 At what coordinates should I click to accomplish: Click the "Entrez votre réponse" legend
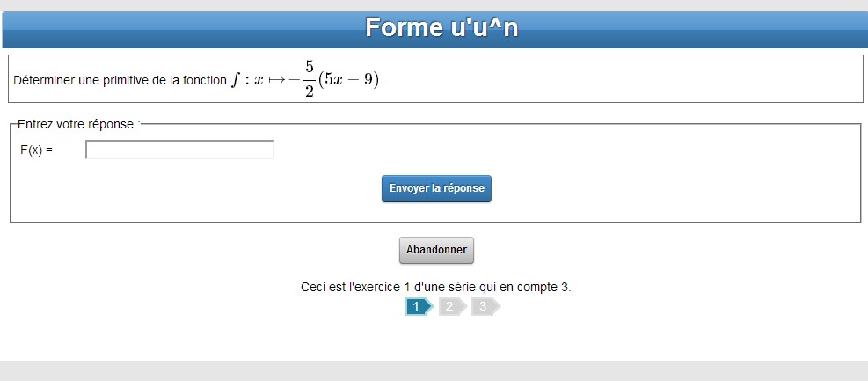click(x=78, y=125)
